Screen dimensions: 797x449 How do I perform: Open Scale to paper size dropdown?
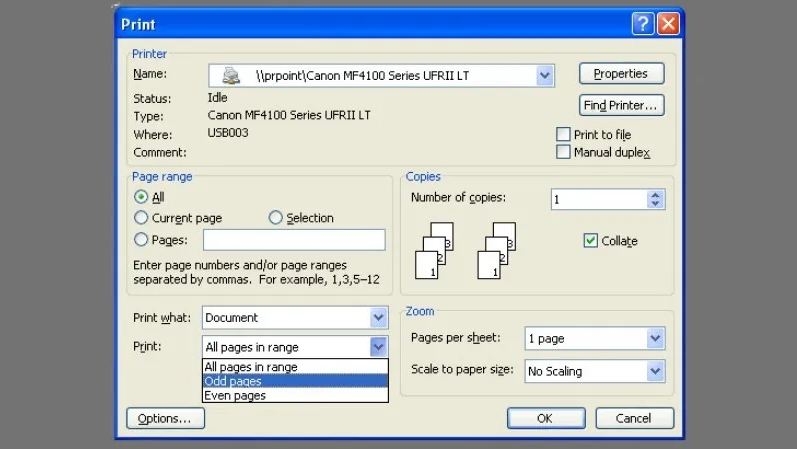(655, 371)
